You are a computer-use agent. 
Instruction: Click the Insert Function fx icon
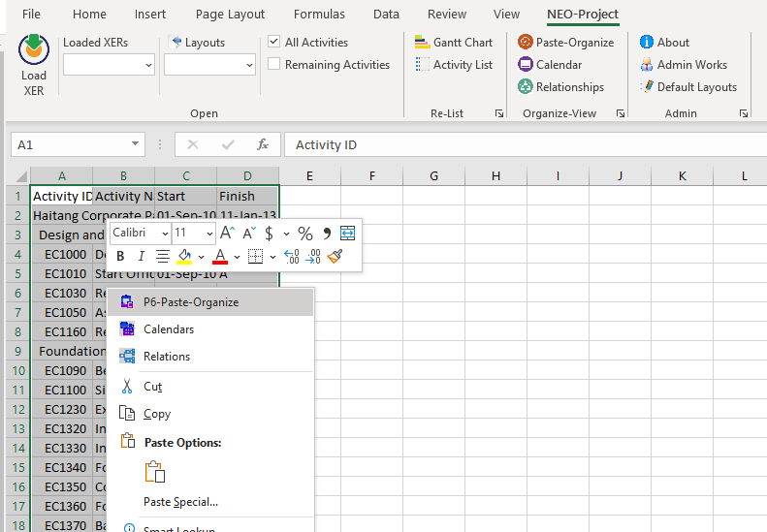tap(263, 144)
